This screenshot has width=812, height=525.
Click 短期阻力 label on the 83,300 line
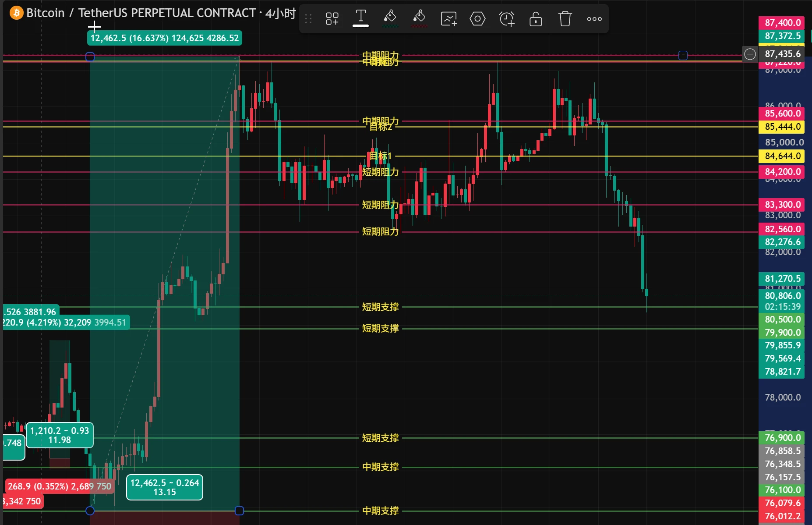pos(380,205)
